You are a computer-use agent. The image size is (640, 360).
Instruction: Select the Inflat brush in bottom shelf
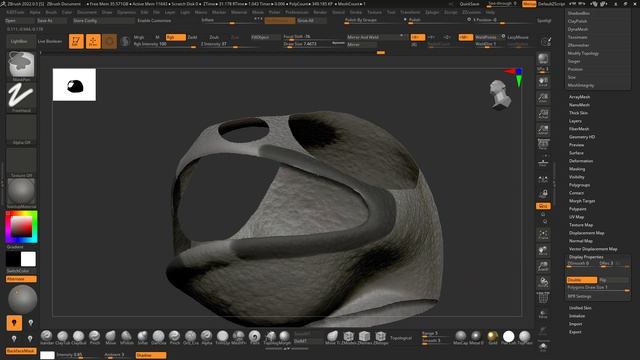pyautogui.click(x=142, y=337)
